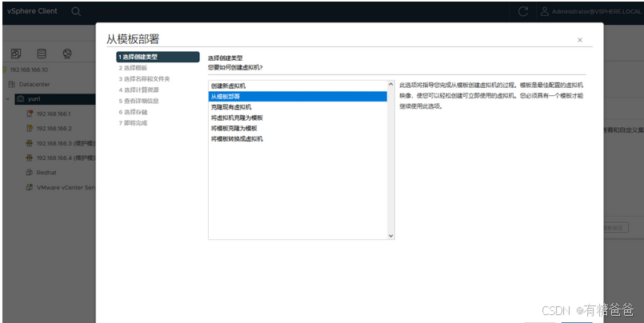
Task: Select wizard step 5 查看详细信息
Action: coord(139,101)
